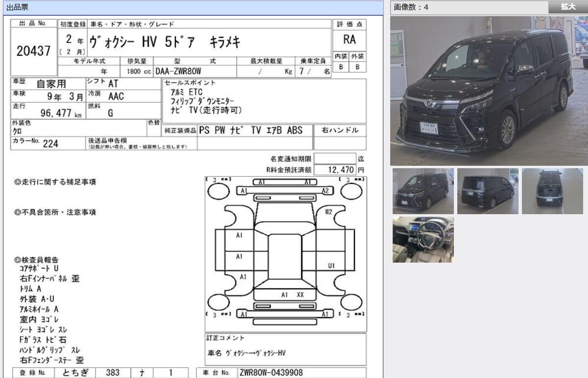Click the トリム A report line
This screenshot has height=378, width=588.
pos(30,289)
